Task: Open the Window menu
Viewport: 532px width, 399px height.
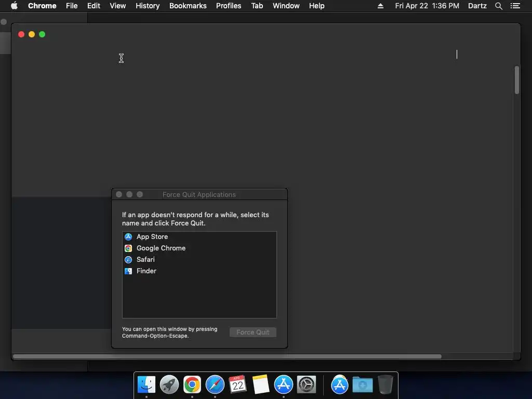Action: (286, 6)
